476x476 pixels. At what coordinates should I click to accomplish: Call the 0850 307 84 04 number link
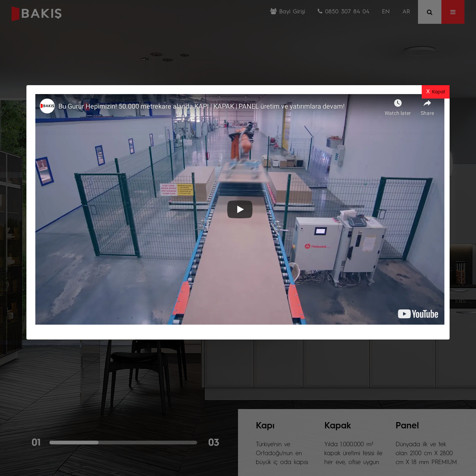[347, 12]
